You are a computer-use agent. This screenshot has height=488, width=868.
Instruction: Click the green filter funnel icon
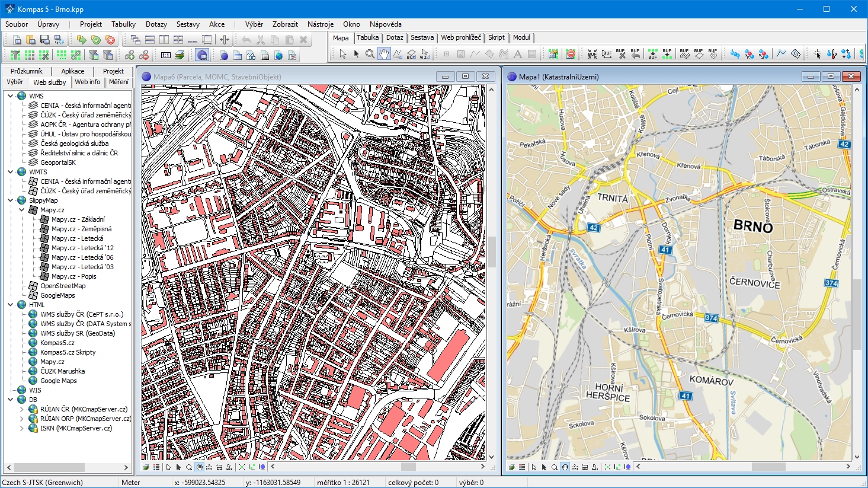coord(15,55)
